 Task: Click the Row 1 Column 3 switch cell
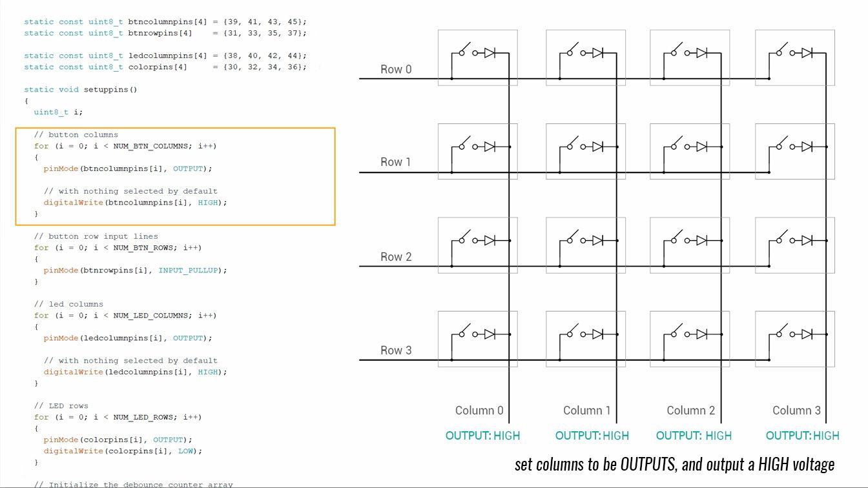point(795,152)
